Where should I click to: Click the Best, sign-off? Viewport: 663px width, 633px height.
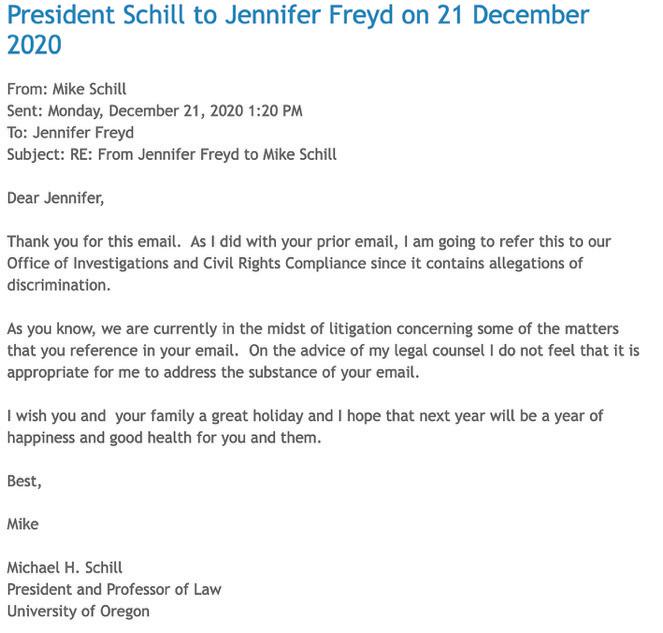pyautogui.click(x=24, y=481)
